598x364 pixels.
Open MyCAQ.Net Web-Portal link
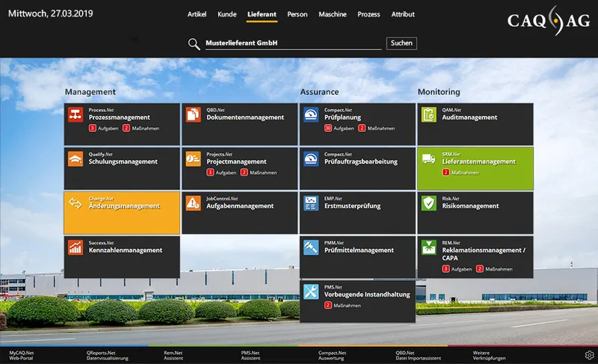pos(22,355)
